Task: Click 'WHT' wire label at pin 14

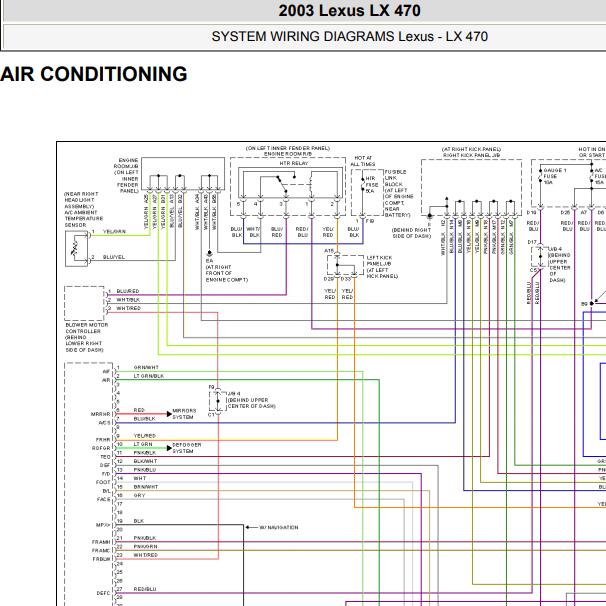Action: pos(140,478)
